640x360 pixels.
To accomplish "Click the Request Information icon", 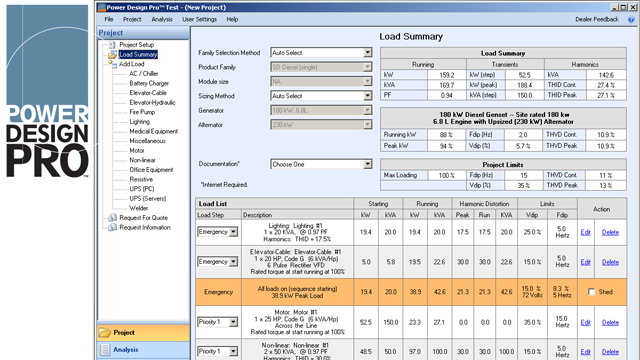I will (x=112, y=228).
